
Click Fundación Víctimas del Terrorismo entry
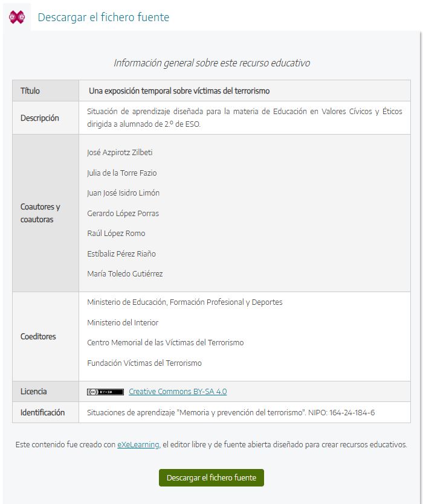coord(144,363)
